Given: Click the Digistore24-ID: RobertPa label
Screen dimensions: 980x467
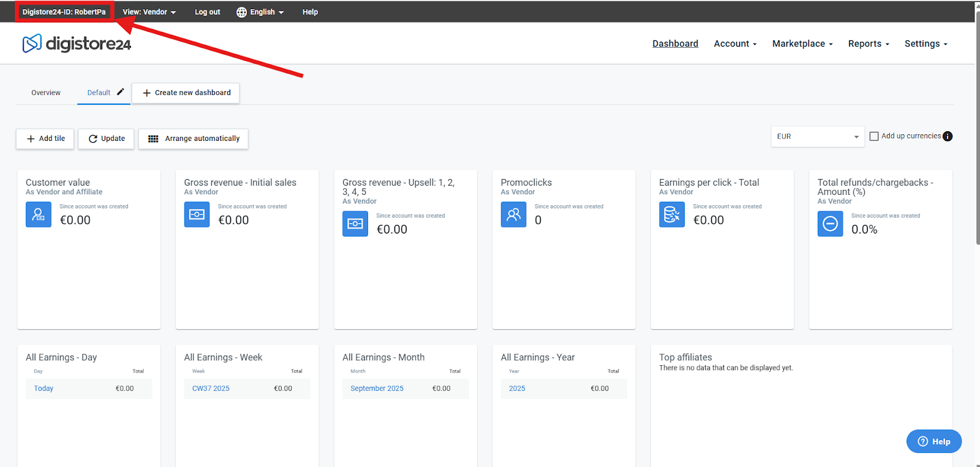Looking at the screenshot, I should (64, 12).
